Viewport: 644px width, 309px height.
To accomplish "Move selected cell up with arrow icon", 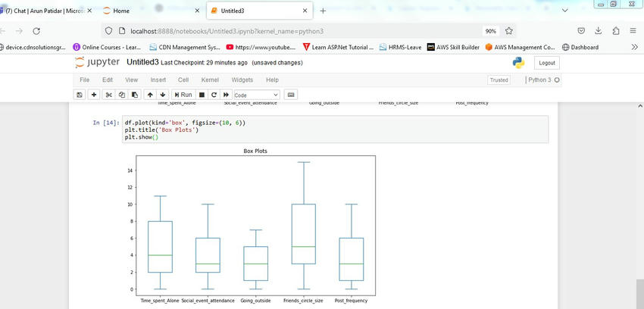I will (x=150, y=95).
